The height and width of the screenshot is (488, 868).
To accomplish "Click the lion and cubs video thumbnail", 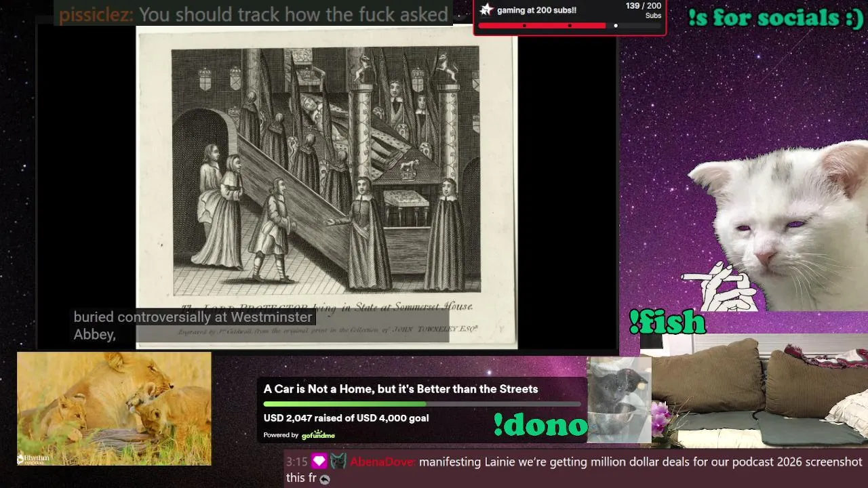I will pos(114,409).
